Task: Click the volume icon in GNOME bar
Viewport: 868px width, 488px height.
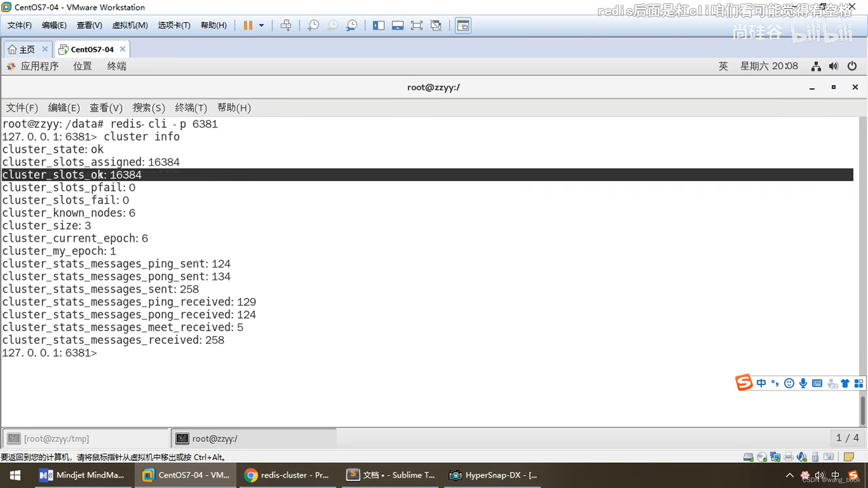Action: coord(834,66)
